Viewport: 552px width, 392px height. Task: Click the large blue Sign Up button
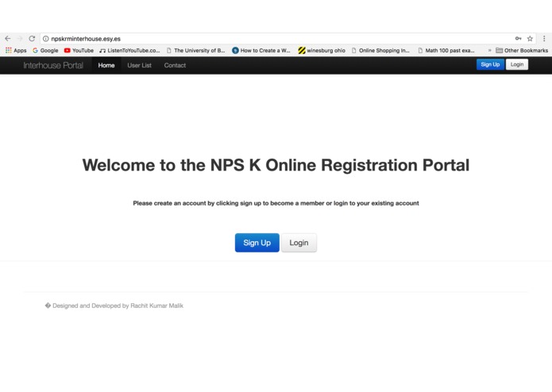click(x=257, y=243)
